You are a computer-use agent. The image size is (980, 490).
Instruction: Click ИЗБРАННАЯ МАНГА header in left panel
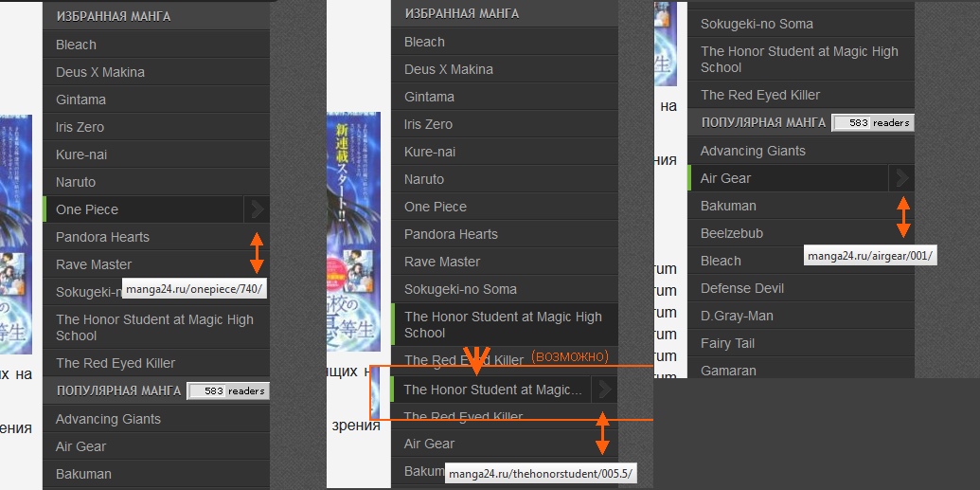113,16
